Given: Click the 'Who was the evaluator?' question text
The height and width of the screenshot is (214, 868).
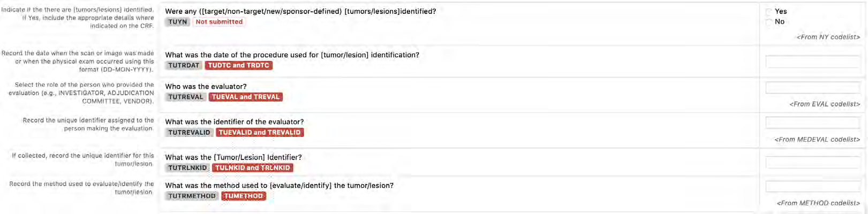Looking at the screenshot, I should pos(206,86).
